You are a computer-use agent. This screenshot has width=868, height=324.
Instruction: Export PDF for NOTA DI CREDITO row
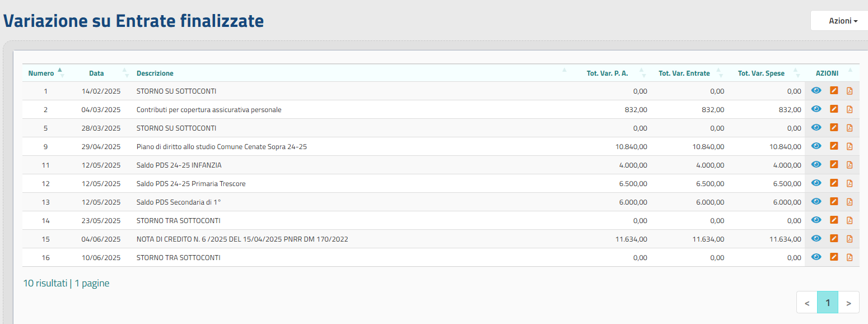(850, 239)
